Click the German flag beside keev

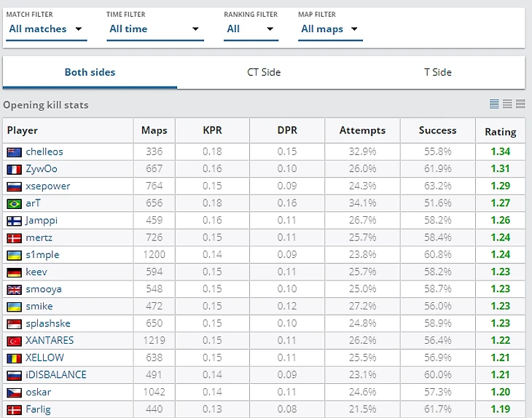[x=14, y=272]
